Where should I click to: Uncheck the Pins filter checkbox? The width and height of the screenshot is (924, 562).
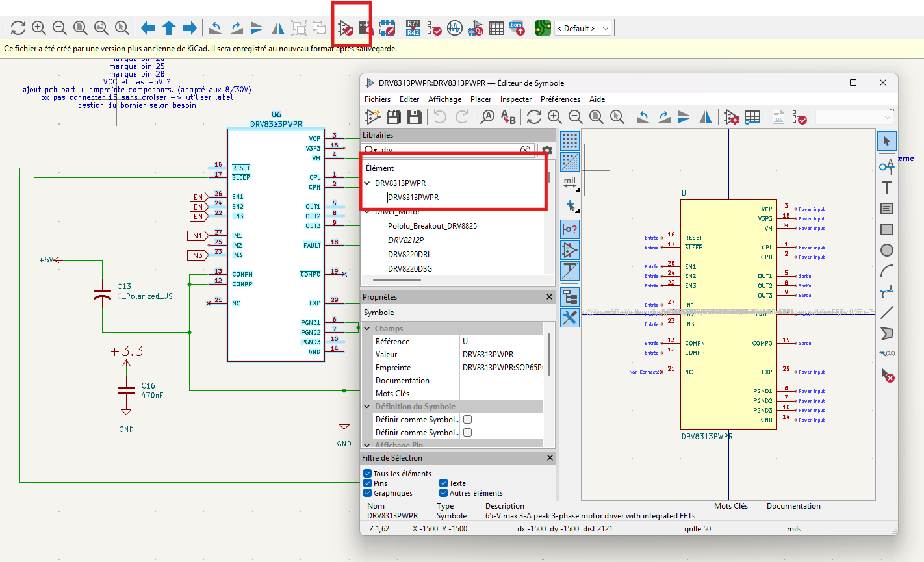368,483
